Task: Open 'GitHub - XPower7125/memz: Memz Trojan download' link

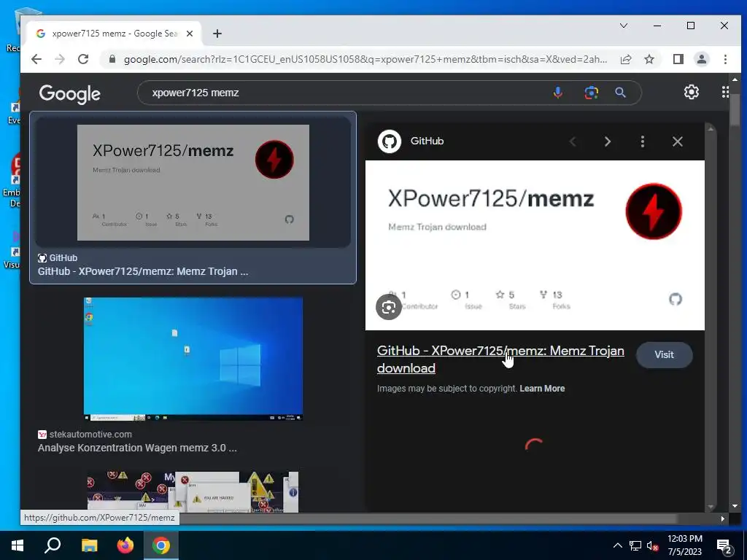Action: tap(500, 359)
